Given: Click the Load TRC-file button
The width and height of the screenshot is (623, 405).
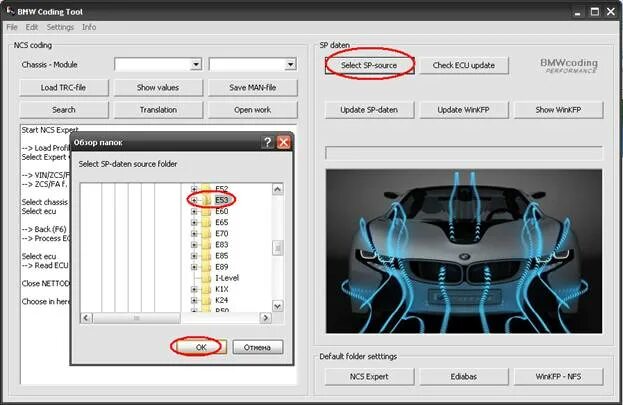Looking at the screenshot, I should click(64, 87).
